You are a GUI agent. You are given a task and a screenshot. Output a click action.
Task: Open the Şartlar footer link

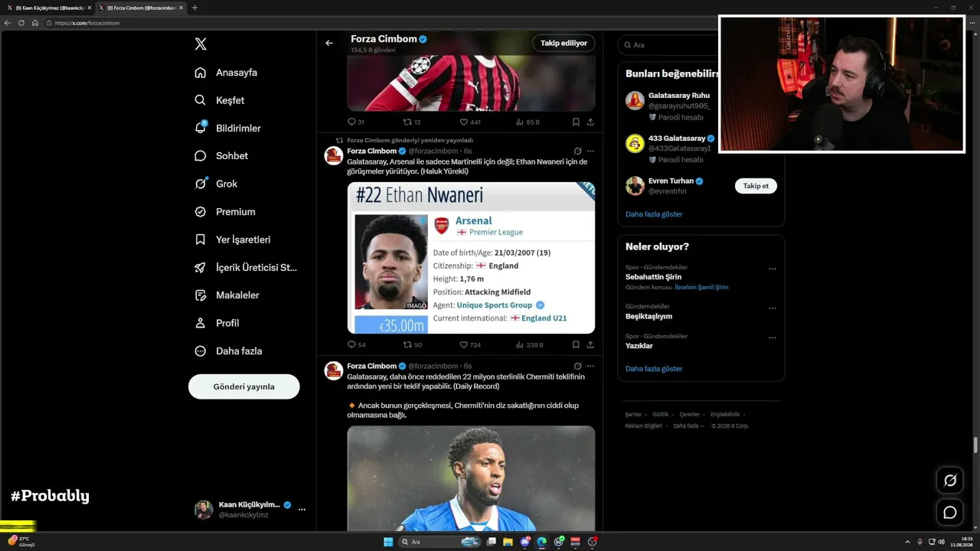pyautogui.click(x=633, y=414)
